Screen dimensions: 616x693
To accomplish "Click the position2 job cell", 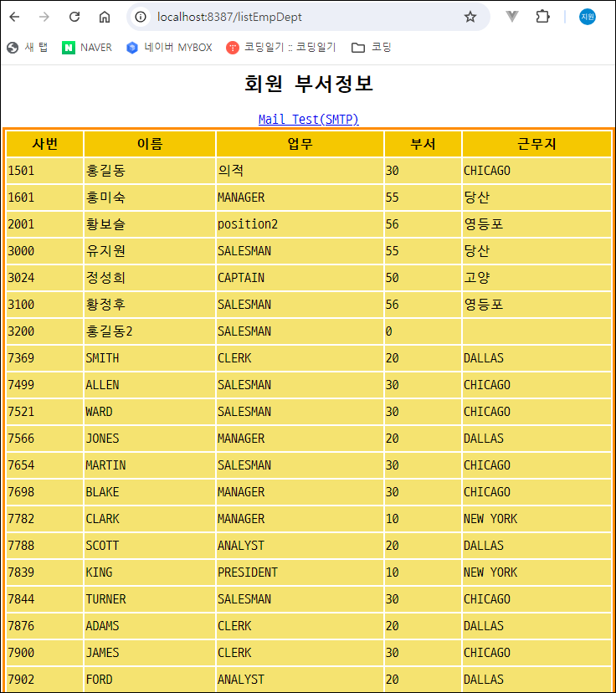I will click(x=300, y=224).
